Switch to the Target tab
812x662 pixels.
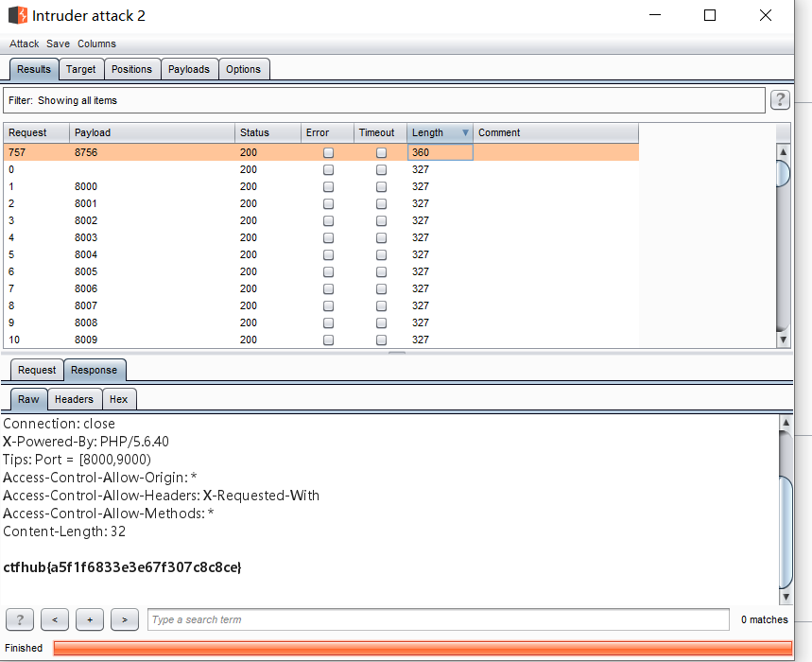(80, 69)
